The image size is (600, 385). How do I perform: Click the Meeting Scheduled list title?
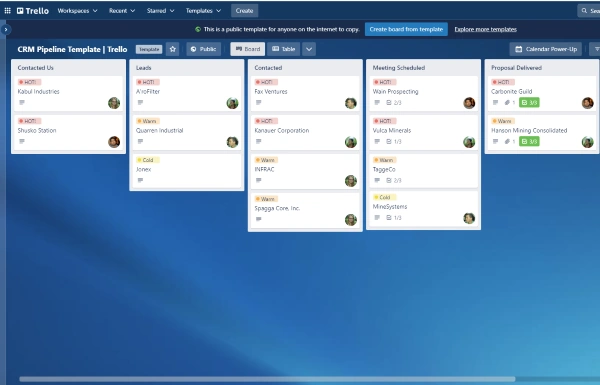(x=399, y=68)
